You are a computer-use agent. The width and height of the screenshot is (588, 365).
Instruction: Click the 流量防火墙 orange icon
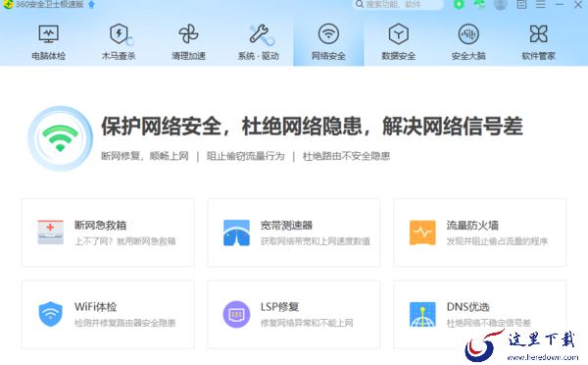[422, 233]
